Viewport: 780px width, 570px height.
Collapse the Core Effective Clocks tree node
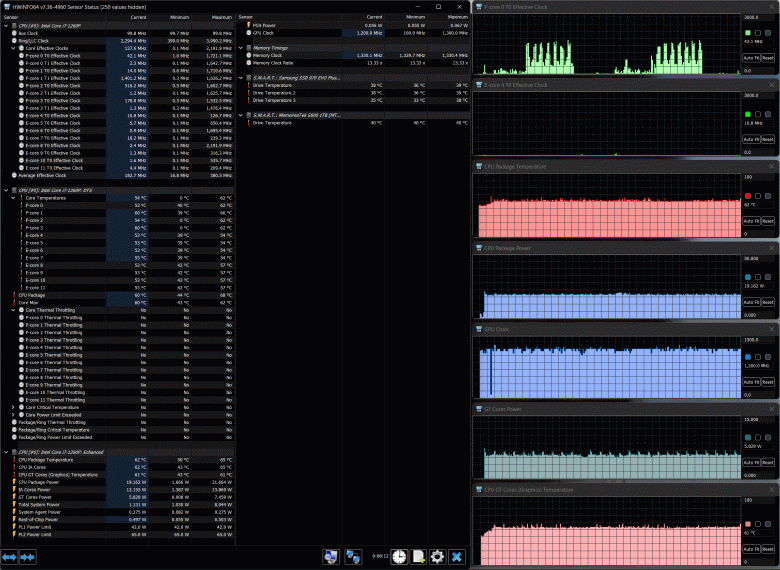pos(13,48)
